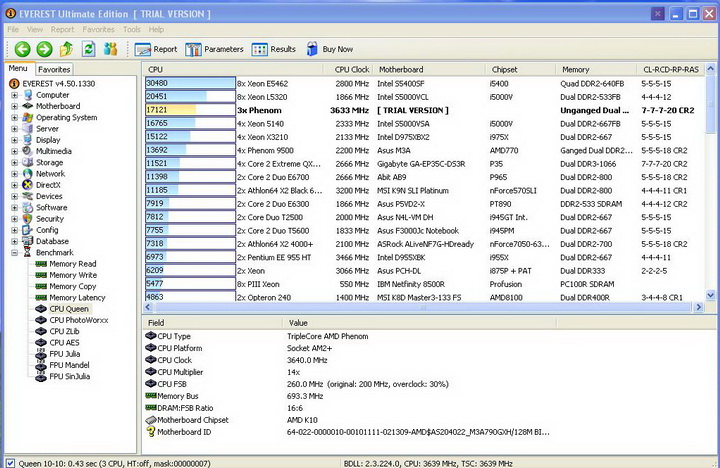This screenshot has height=468, width=720.
Task: Click the Buy Now button
Action: [x=330, y=49]
